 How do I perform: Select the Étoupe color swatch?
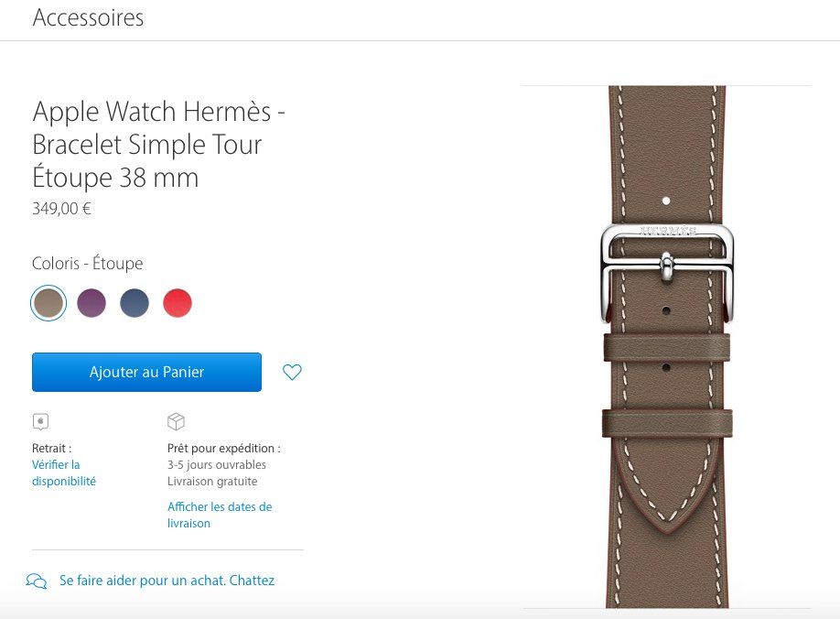[48, 303]
